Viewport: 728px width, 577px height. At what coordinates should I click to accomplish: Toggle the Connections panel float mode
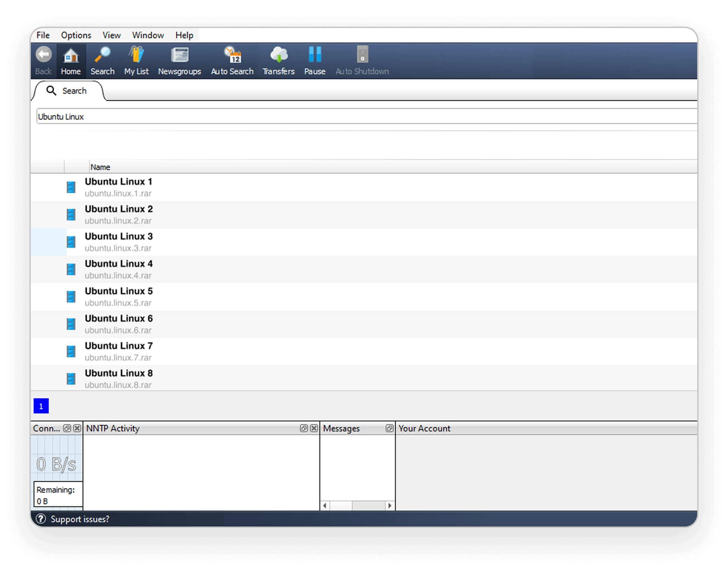(66, 428)
